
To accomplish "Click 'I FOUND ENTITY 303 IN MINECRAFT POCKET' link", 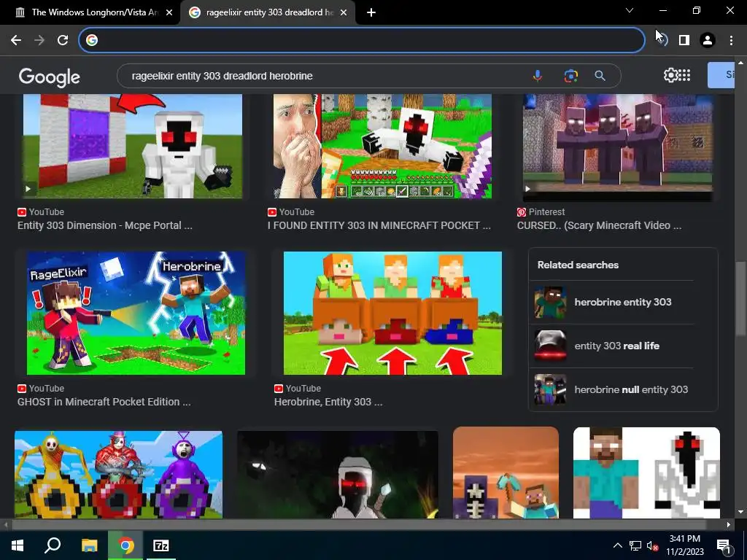I will (x=379, y=225).
